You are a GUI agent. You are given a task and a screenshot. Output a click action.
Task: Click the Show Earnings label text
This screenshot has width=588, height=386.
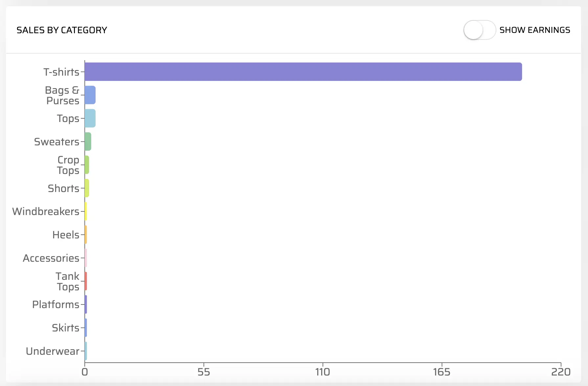(535, 30)
